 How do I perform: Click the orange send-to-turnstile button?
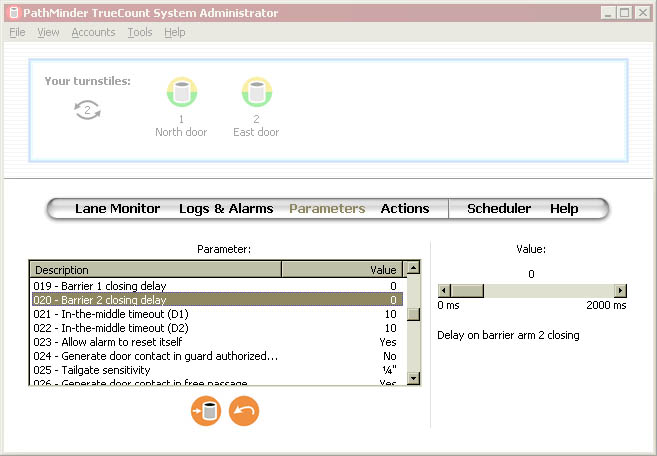click(x=206, y=411)
